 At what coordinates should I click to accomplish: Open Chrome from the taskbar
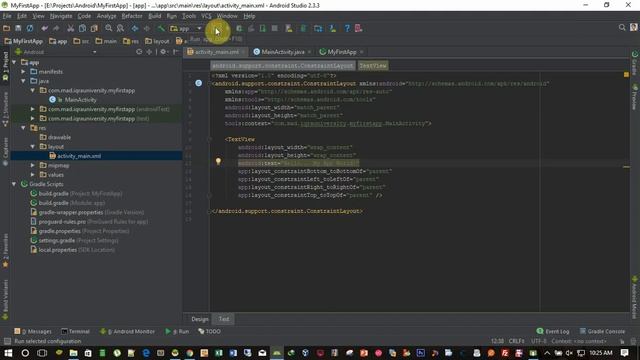coord(190,353)
